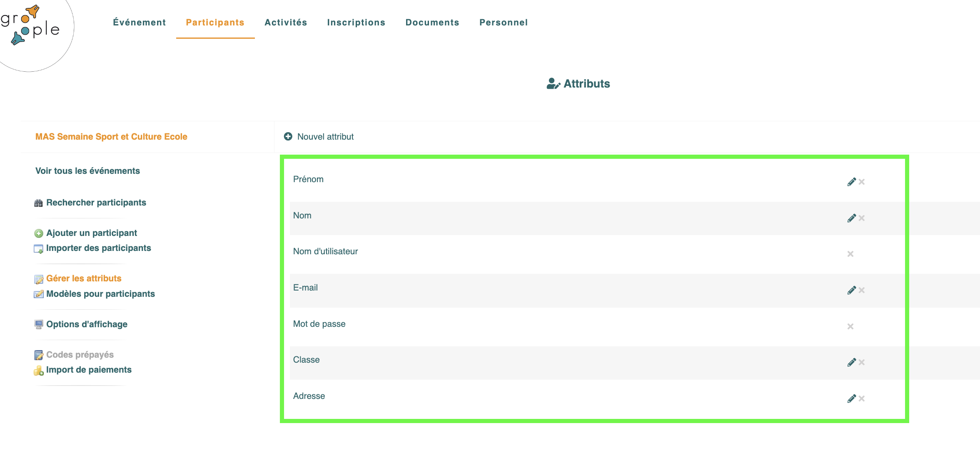Click the Classe row label
This screenshot has width=980, height=461.
coord(306,360)
